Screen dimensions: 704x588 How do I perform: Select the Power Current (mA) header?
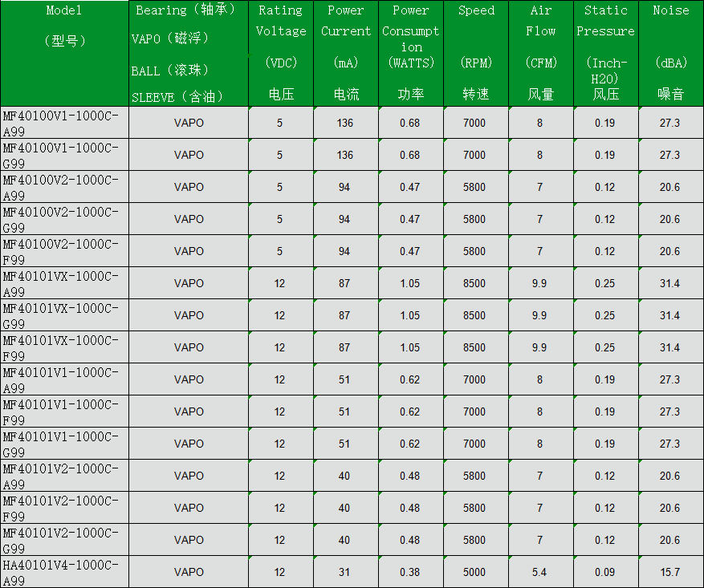click(346, 53)
